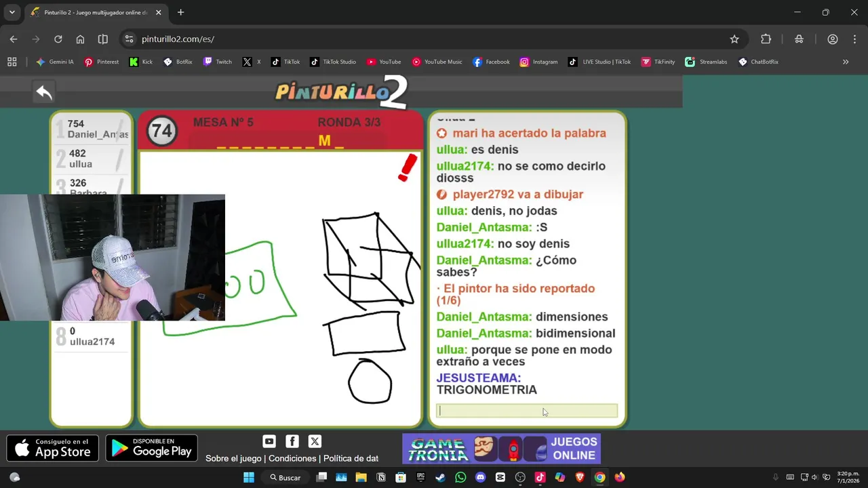Viewport: 868px width, 488px height.
Task: Open the App Store download badge
Action: 53,448
